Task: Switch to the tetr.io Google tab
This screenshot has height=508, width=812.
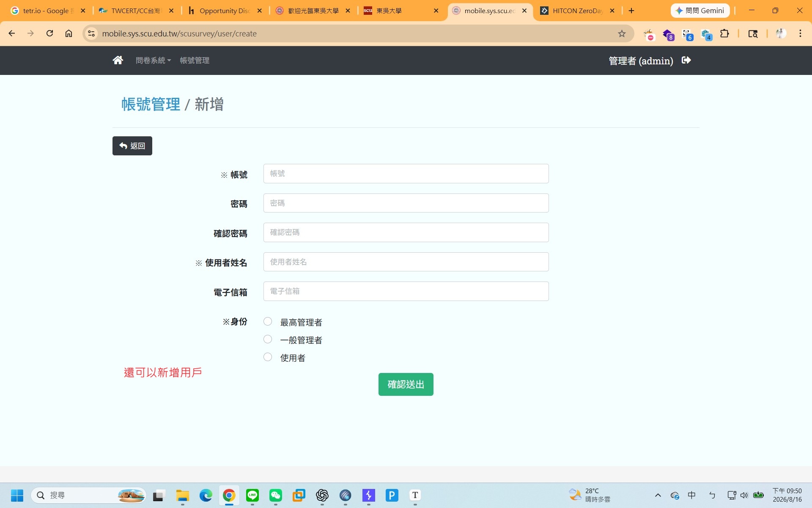Action: 48,11
